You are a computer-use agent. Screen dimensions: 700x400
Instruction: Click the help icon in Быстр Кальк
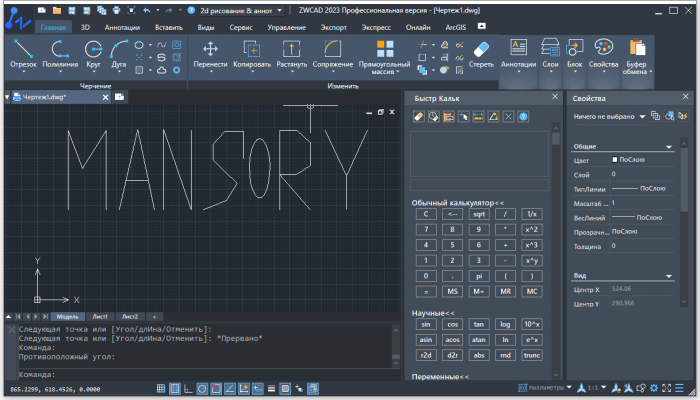(x=523, y=117)
